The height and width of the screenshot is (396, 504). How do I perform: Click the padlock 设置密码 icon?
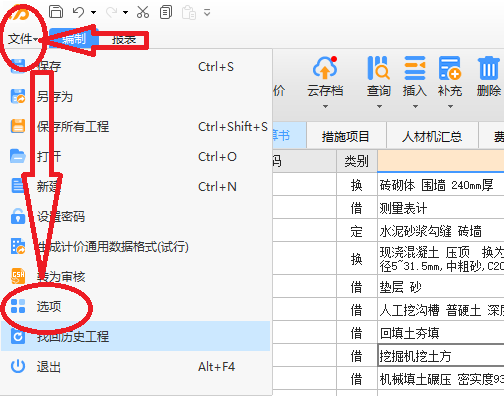point(18,216)
